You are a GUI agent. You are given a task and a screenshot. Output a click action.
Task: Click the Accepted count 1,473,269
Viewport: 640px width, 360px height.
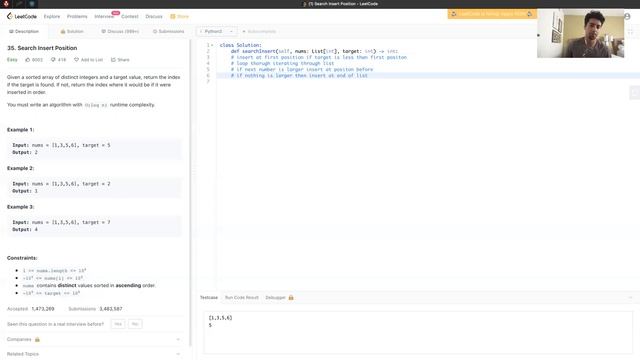[x=43, y=309]
